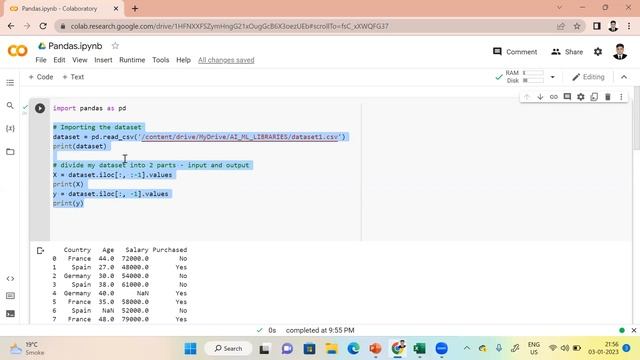Open the Runtime menu
The image size is (640, 360).
click(132, 60)
